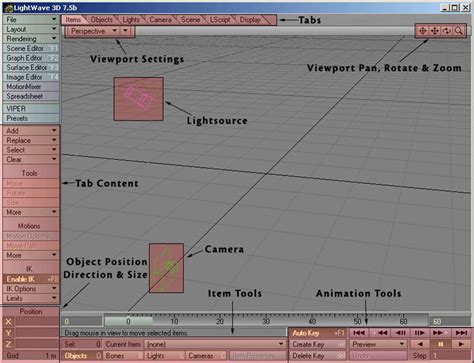Toggle the Y position axis button
This screenshot has height=363, width=474.
pos(8,333)
